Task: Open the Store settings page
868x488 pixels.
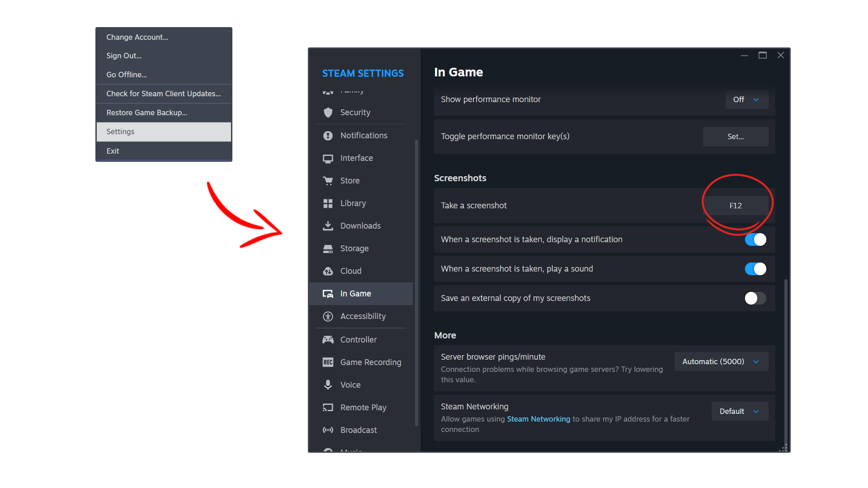Action: coord(361,181)
